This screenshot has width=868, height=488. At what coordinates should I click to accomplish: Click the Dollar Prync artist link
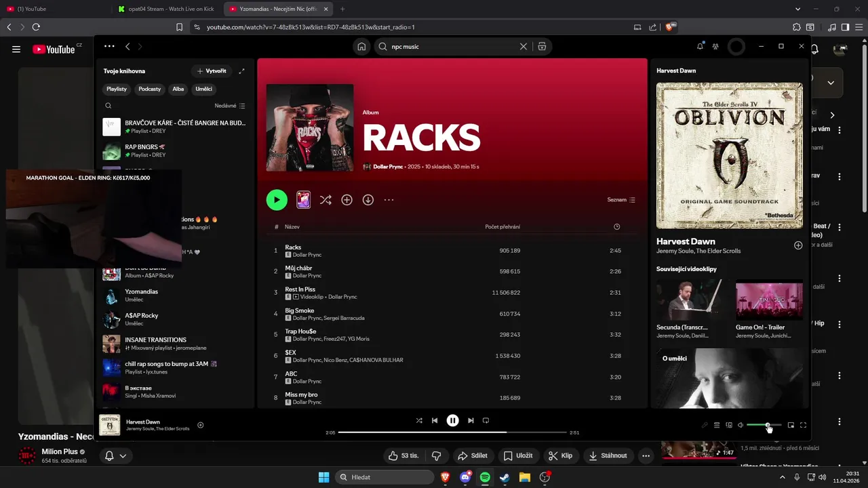click(389, 166)
